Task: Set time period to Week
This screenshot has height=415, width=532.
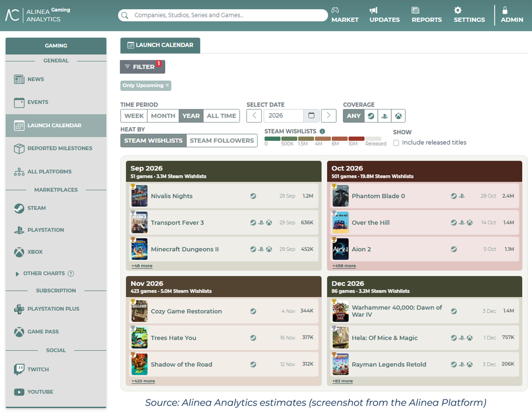Action: 134,116
